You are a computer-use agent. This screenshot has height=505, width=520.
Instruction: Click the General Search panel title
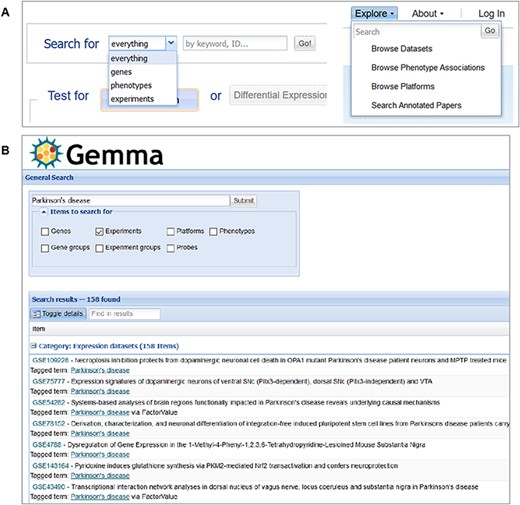coord(49,177)
